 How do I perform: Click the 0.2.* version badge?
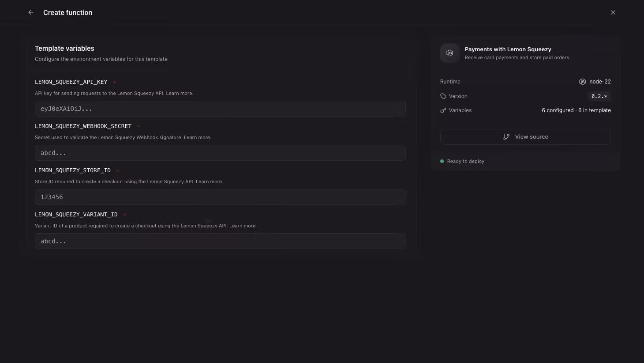(599, 96)
